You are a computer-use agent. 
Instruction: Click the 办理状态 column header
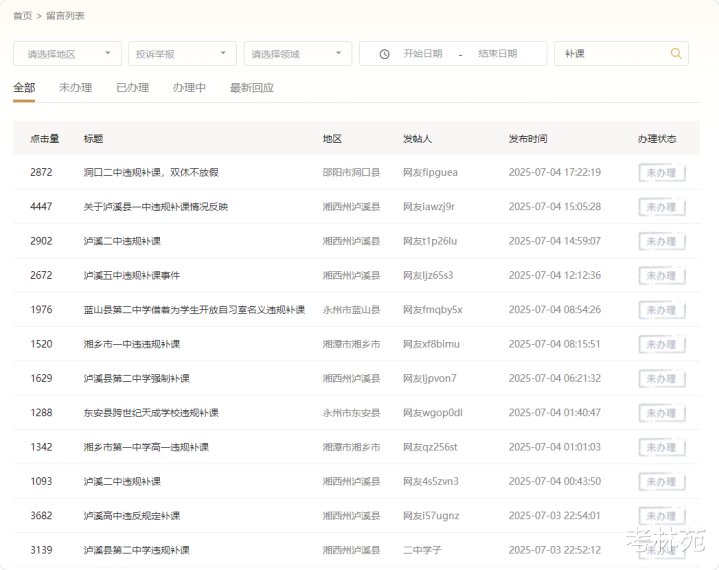pos(657,139)
